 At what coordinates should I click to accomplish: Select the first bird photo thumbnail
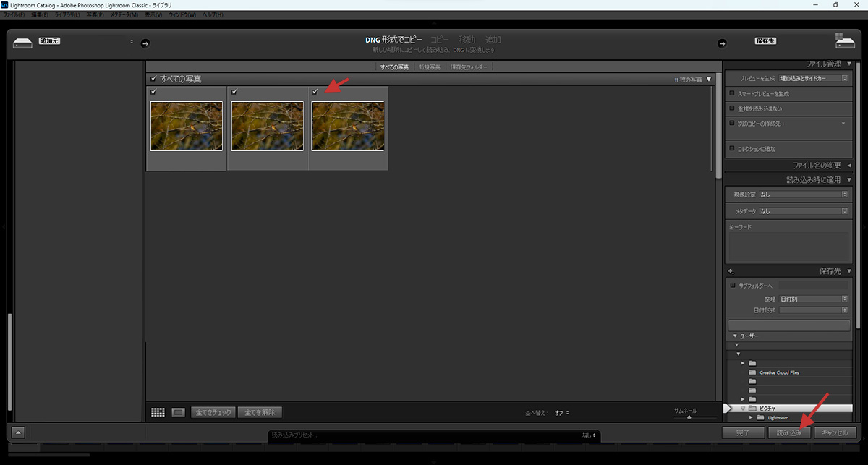click(186, 126)
